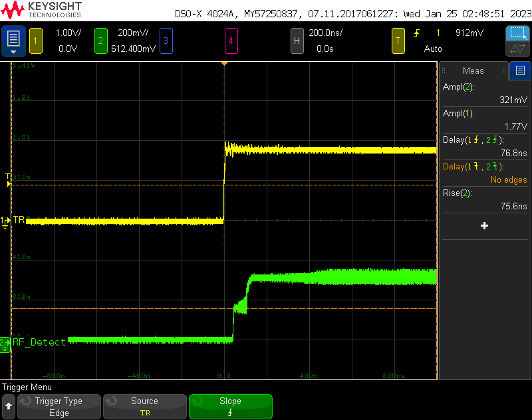532x420 pixels.
Task: Open the Trigger Type Edge softkey
Action: click(x=59, y=407)
